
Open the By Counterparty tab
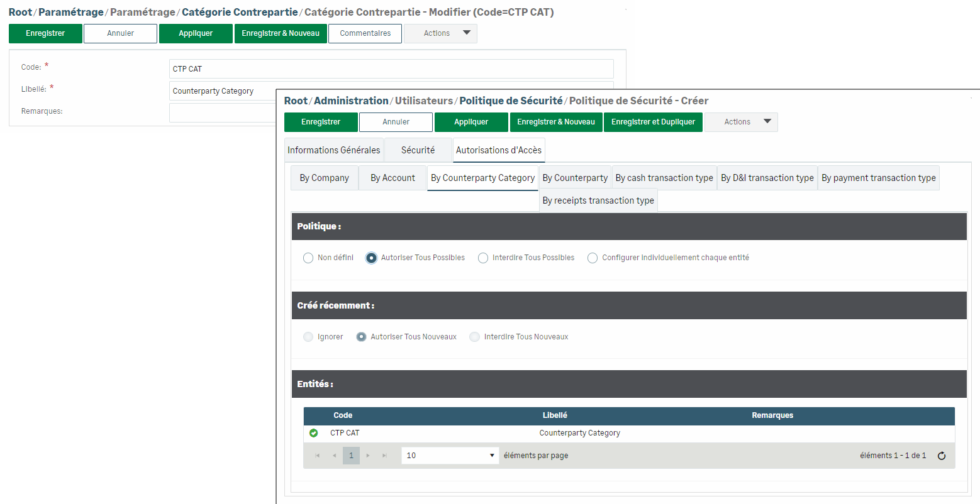(x=575, y=178)
